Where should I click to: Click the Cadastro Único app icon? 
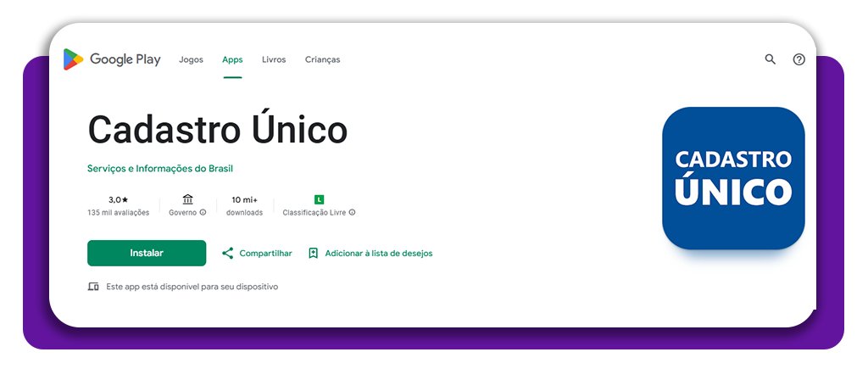click(x=733, y=178)
